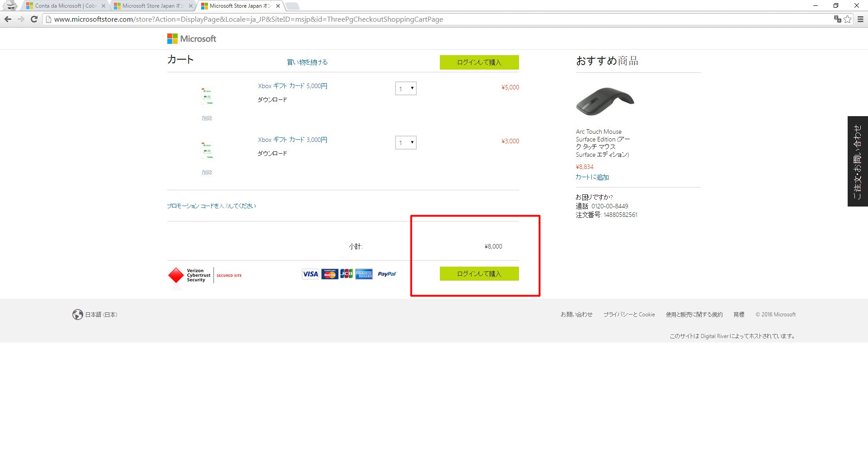Open quantity dropdown for 3,000円 gift card
Screen dimensions: 868x470
coord(406,143)
